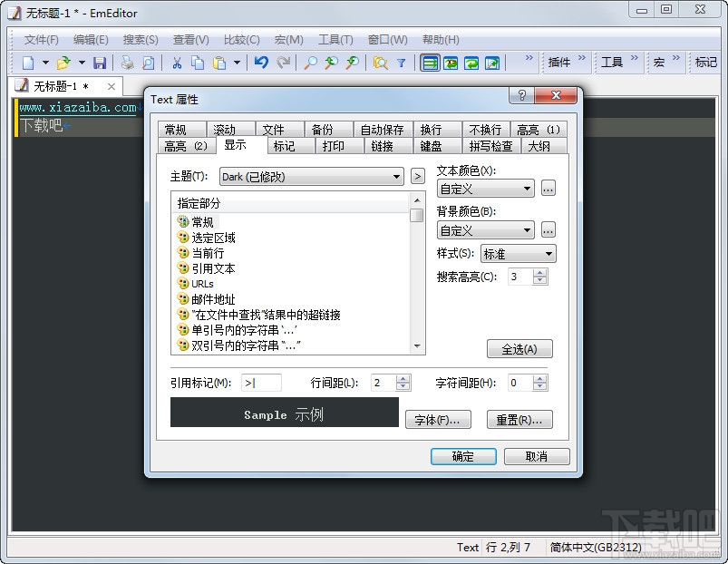
Task: Open the Find icon on the toolbar
Action: tap(311, 63)
